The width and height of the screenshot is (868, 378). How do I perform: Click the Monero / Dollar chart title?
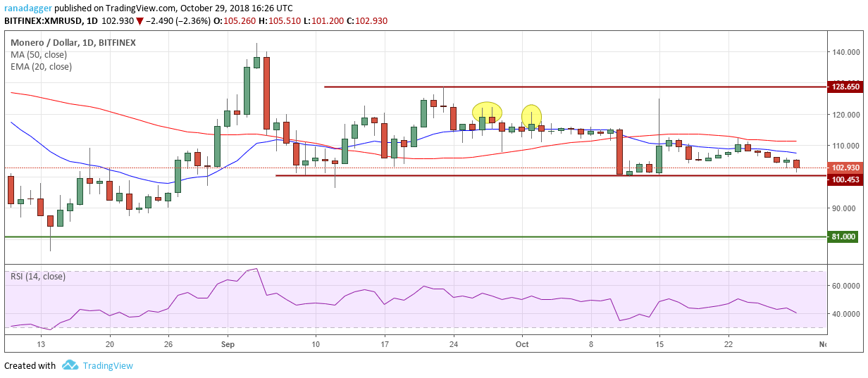[x=37, y=42]
